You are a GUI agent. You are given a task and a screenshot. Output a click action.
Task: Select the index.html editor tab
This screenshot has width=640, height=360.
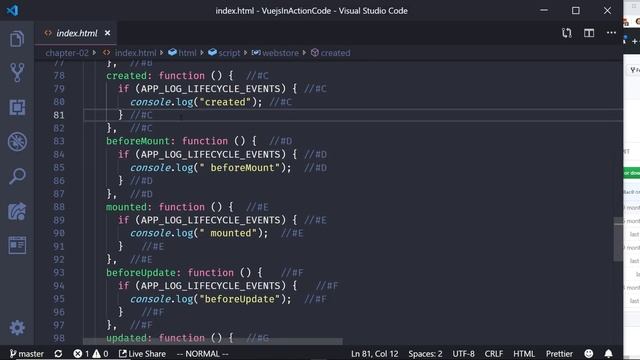76,33
